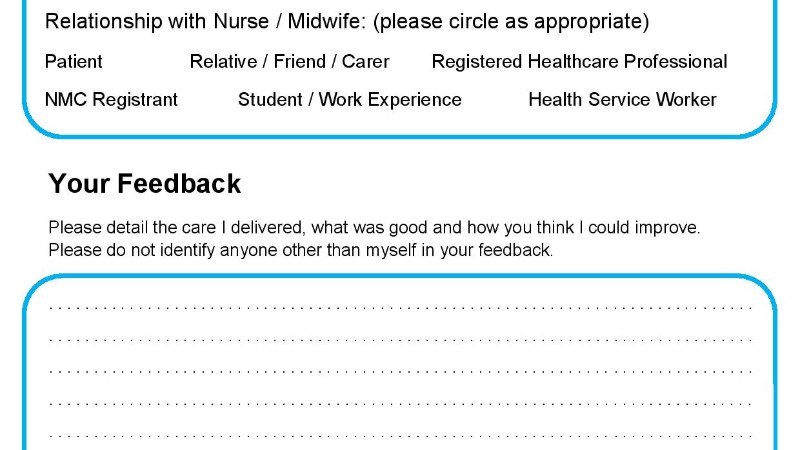
Task: Select Student / Work Experience option
Action: coord(349,99)
